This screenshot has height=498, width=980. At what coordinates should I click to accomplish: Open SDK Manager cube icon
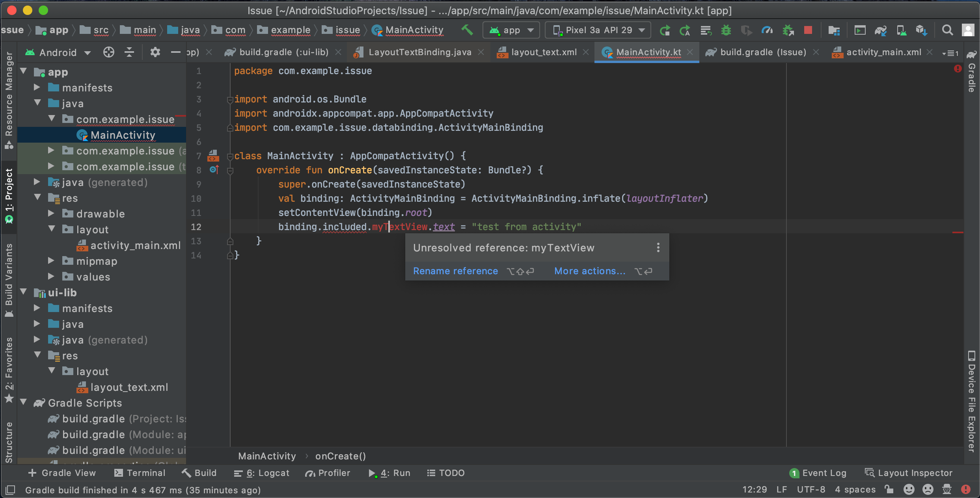pyautogui.click(x=921, y=30)
